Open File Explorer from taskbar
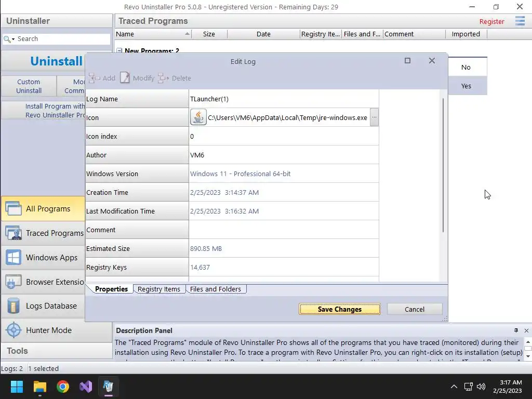 pyautogui.click(x=39, y=387)
